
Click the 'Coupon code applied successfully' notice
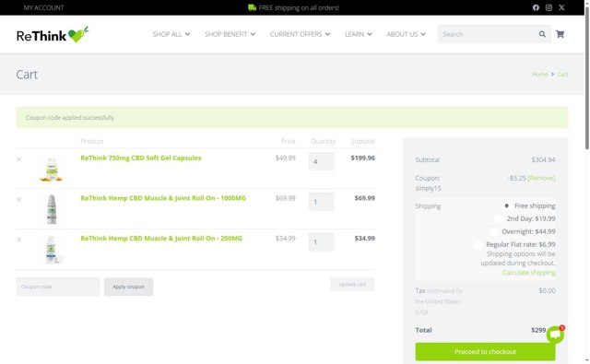tap(292, 117)
